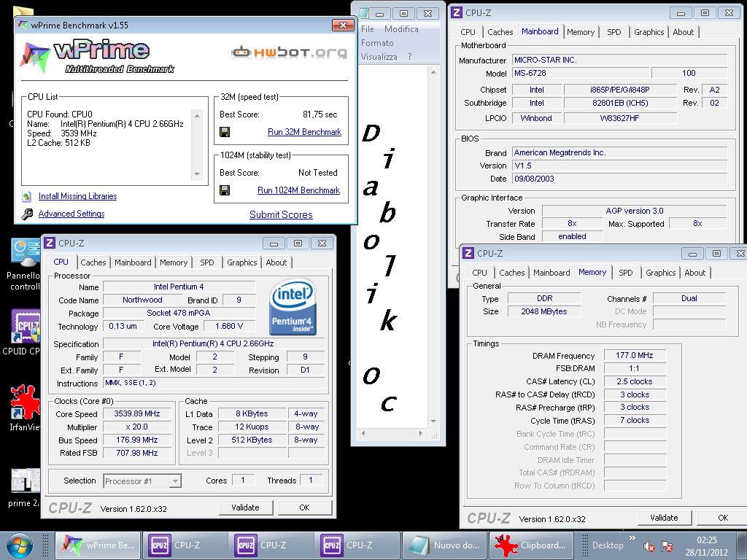
Task: Switch to Caches tab in CPU-Z CPU window
Action: [x=93, y=262]
